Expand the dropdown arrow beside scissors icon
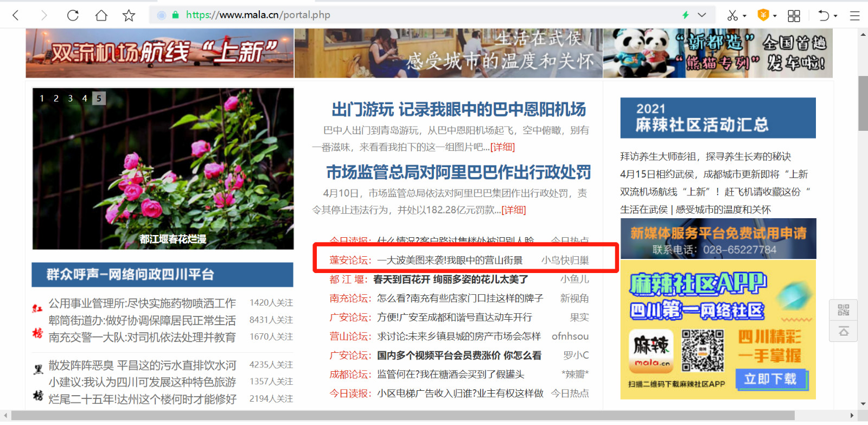The height and width of the screenshot is (425, 868). click(x=745, y=16)
